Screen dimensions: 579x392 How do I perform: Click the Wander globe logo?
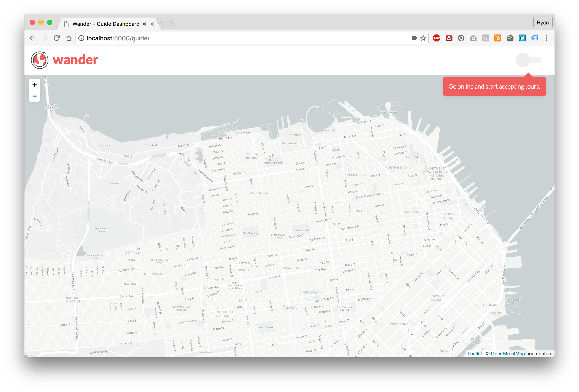(x=40, y=60)
